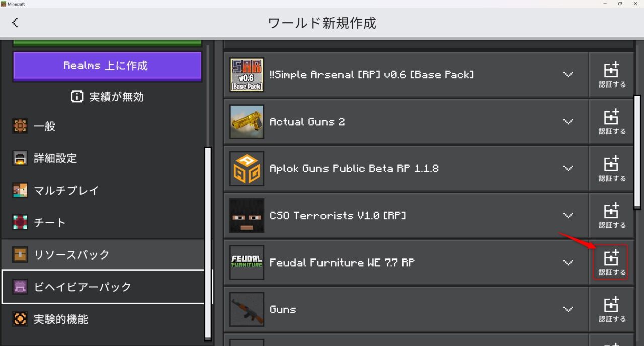Click the リソースパック chest icon
The image size is (644, 346).
(x=20, y=254)
